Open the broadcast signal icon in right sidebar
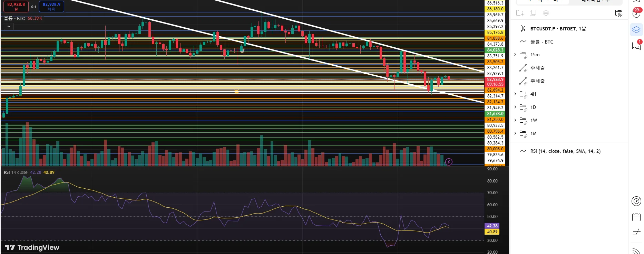The image size is (644, 254). (x=636, y=251)
